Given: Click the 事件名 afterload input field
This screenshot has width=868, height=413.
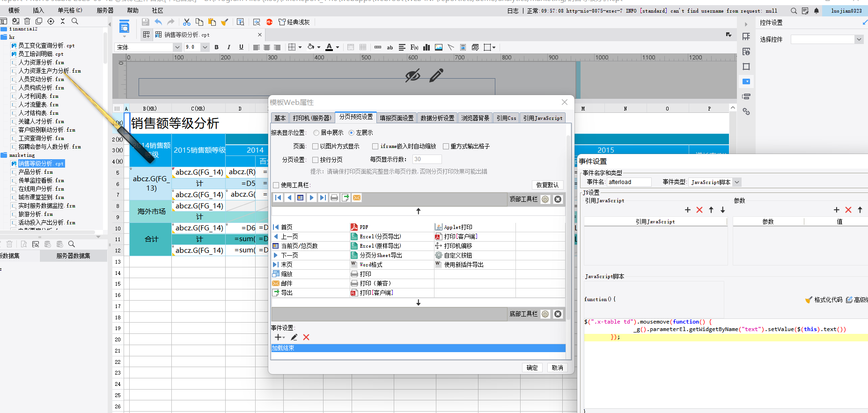Looking at the screenshot, I should click(x=629, y=182).
